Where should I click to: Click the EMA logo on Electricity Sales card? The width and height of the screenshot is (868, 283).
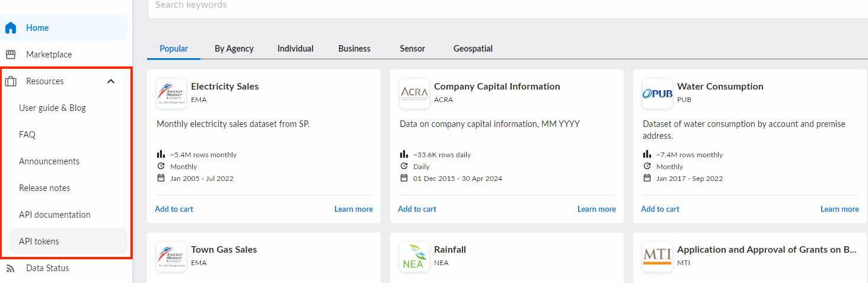pyautogui.click(x=171, y=94)
